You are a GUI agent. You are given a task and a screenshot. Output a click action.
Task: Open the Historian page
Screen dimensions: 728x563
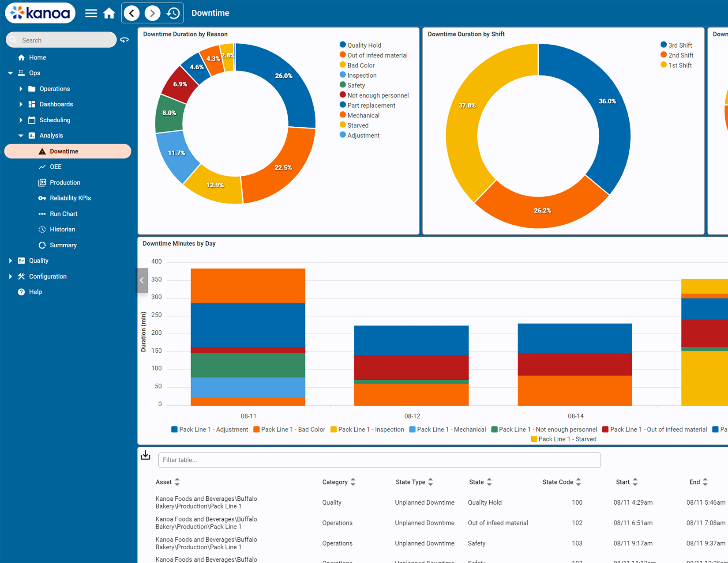tap(62, 229)
